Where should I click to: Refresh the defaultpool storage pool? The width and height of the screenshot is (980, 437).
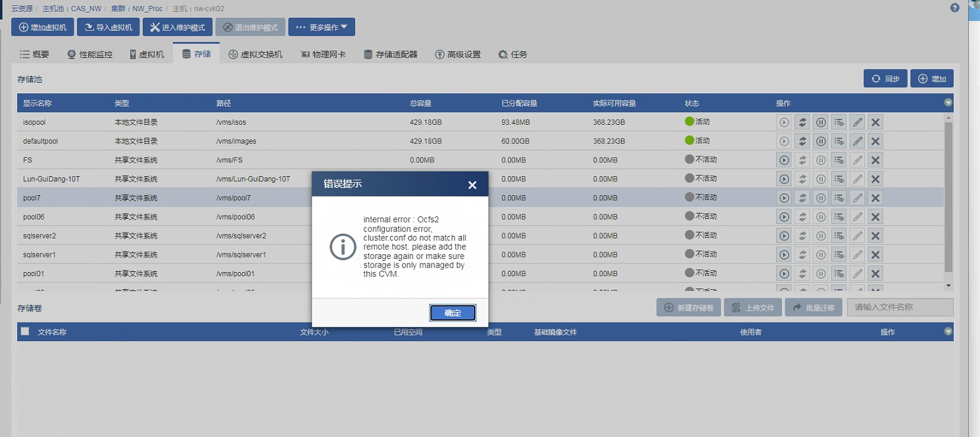(802, 141)
